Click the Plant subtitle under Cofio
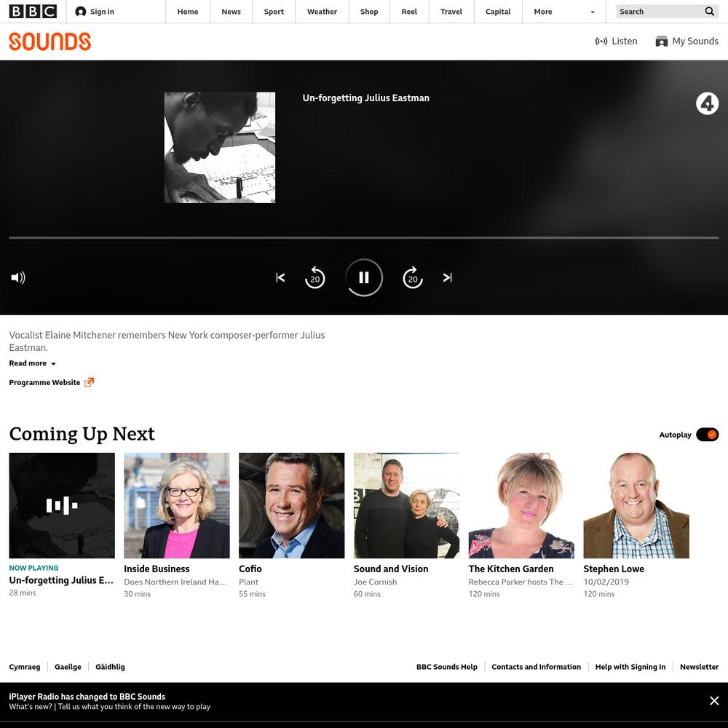 pos(248,582)
